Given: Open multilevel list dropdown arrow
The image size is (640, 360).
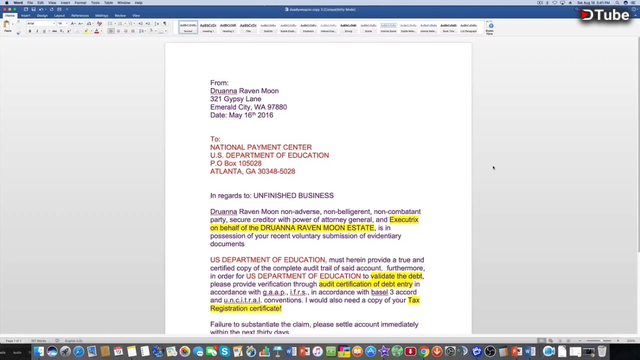Looking at the screenshot, I should click(135, 23).
